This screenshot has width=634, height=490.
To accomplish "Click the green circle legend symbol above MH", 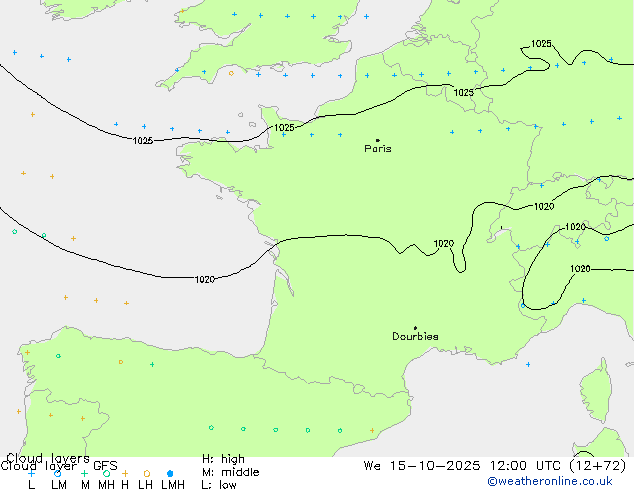I will [106, 473].
